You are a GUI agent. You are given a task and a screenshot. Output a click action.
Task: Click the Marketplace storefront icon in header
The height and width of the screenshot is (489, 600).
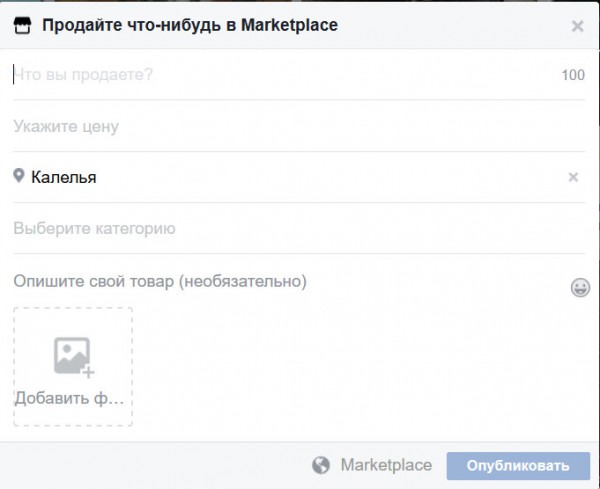coord(23,25)
